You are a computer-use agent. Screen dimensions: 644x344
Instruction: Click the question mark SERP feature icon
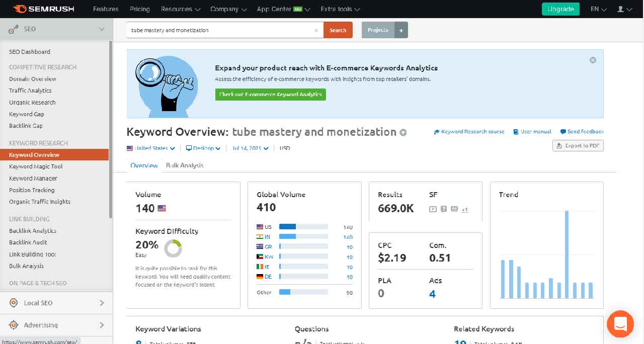(444, 209)
